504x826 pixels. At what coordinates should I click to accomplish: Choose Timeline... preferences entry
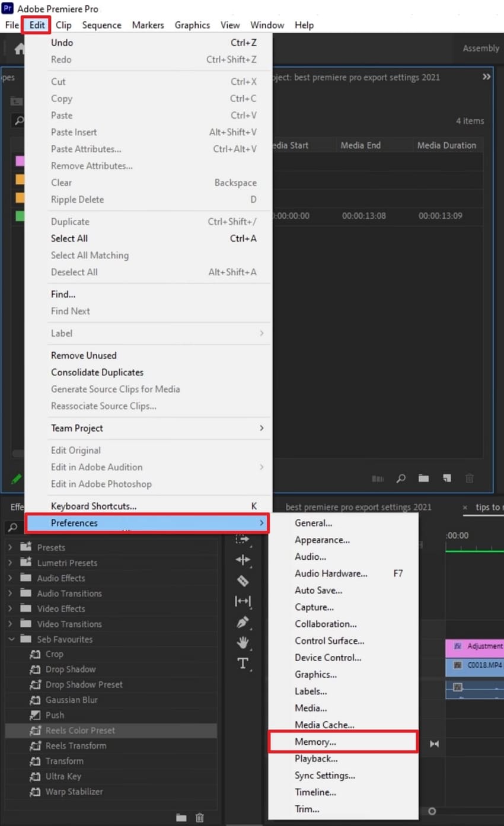pyautogui.click(x=343, y=792)
